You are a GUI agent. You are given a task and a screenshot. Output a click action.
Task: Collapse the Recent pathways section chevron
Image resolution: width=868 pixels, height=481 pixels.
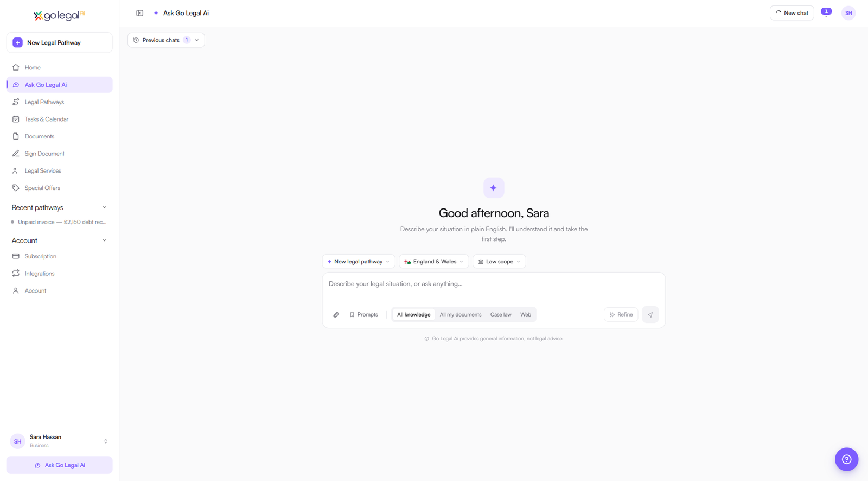coord(105,207)
